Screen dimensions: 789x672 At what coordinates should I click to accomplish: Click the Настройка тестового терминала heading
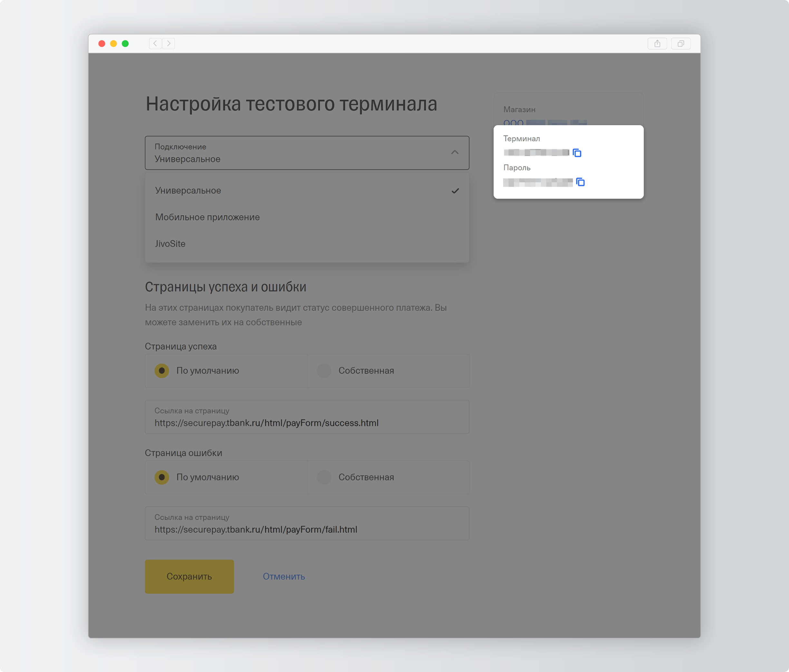click(291, 104)
